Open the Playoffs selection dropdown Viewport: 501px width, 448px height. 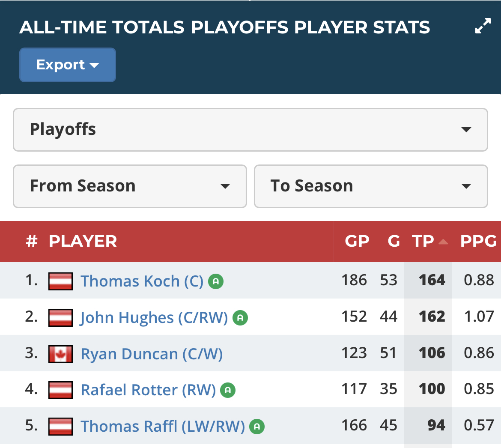coord(250,129)
